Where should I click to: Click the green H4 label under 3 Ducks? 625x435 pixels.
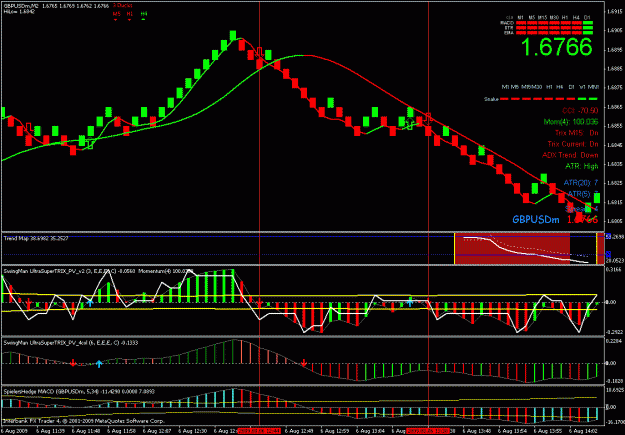tap(143, 14)
